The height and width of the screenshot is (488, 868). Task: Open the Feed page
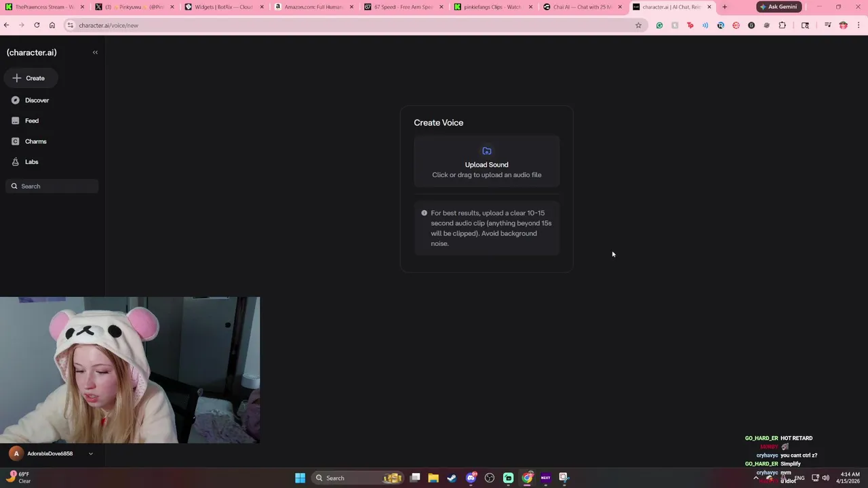[25, 121]
